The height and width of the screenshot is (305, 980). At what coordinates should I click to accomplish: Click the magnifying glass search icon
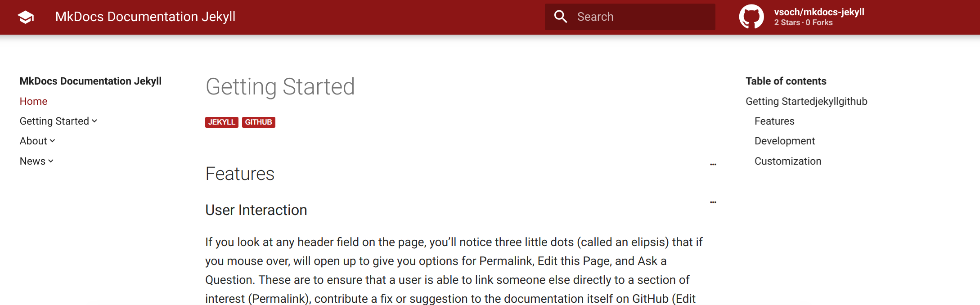coord(561,17)
